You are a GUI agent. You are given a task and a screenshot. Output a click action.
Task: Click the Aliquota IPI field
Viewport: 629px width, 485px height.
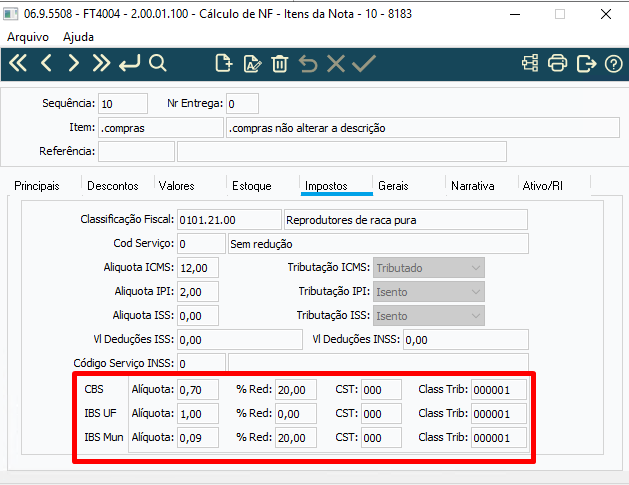(198, 292)
